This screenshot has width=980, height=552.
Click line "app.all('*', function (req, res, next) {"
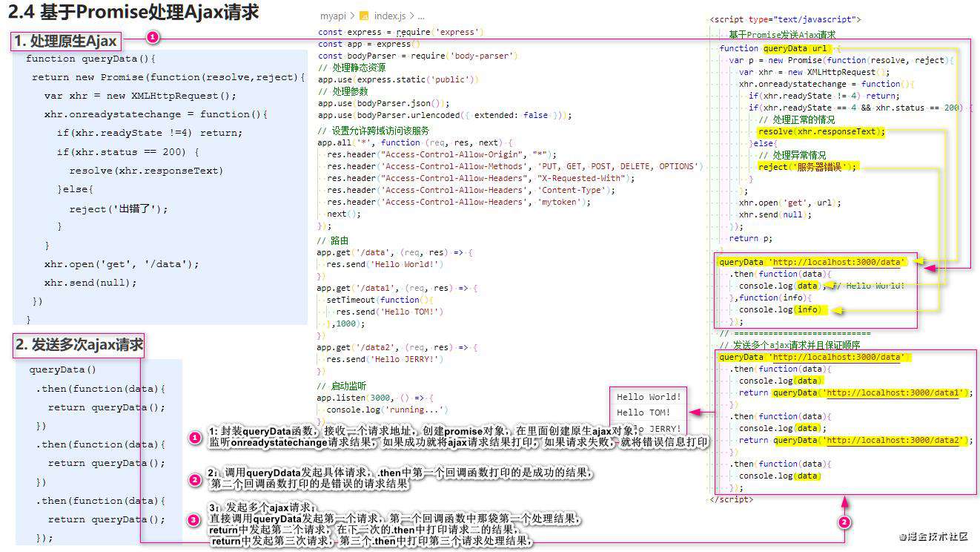416,142
